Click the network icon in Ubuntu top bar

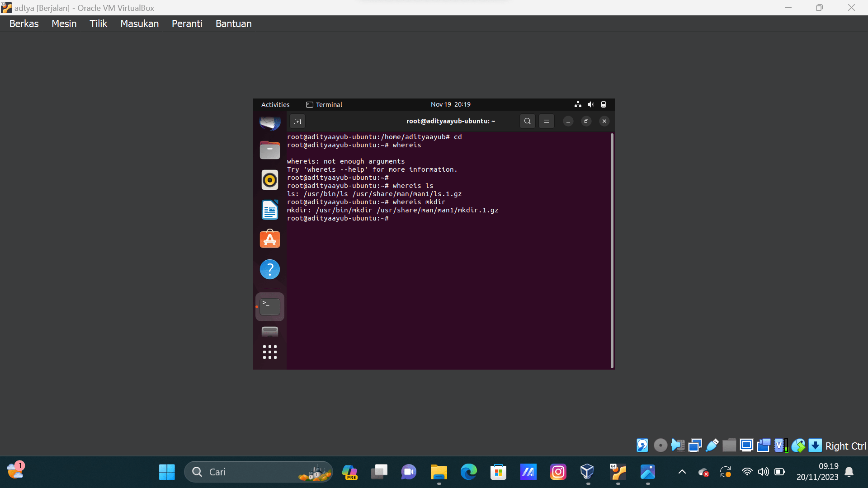tap(578, 104)
